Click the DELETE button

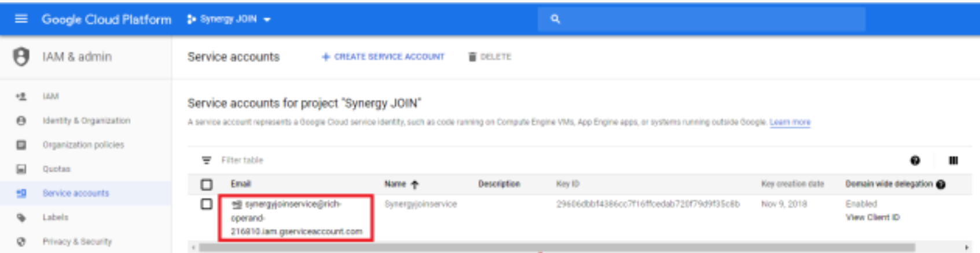490,57
